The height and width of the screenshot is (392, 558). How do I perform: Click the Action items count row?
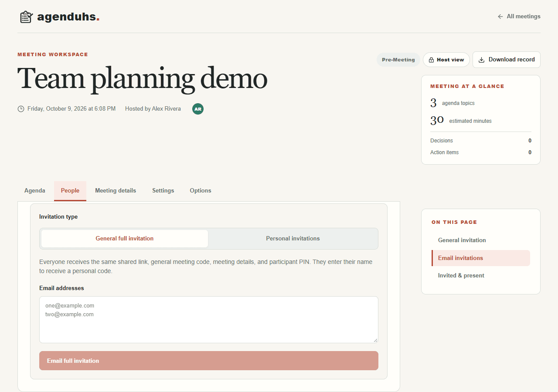[481, 152]
